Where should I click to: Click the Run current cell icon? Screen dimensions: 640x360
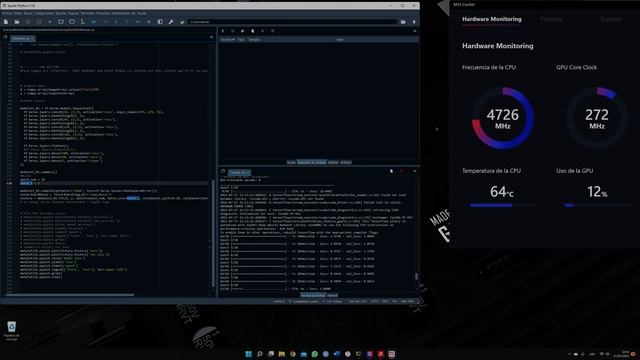(x=61, y=22)
